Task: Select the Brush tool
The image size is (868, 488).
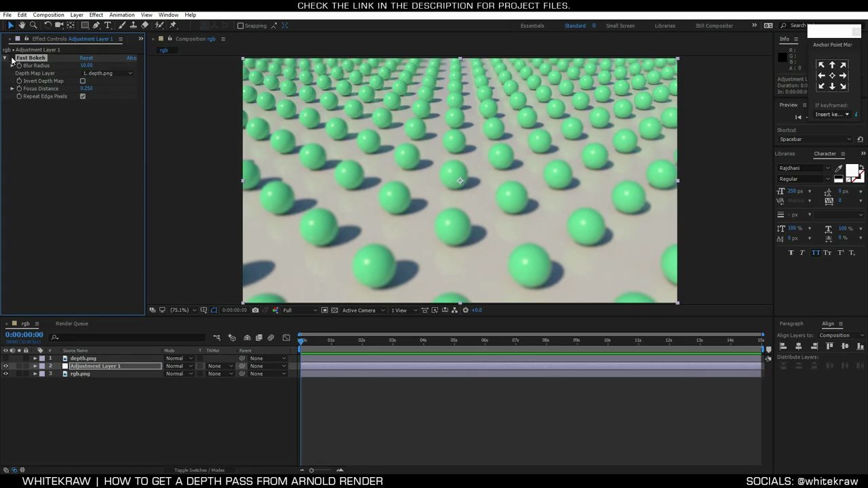Action: [x=121, y=25]
